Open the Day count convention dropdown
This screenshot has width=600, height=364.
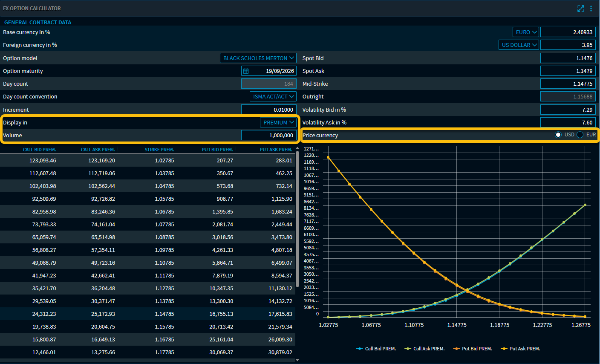(x=272, y=96)
